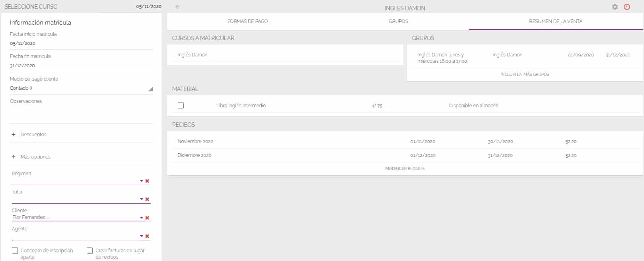This screenshot has width=644, height=261.
Task: Click the Modificar recibos link
Action: (405, 168)
